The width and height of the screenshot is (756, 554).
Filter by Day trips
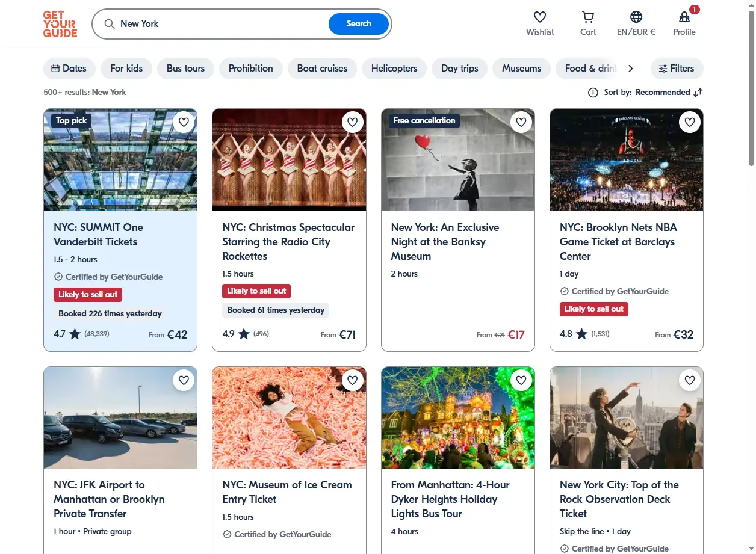[x=460, y=69]
